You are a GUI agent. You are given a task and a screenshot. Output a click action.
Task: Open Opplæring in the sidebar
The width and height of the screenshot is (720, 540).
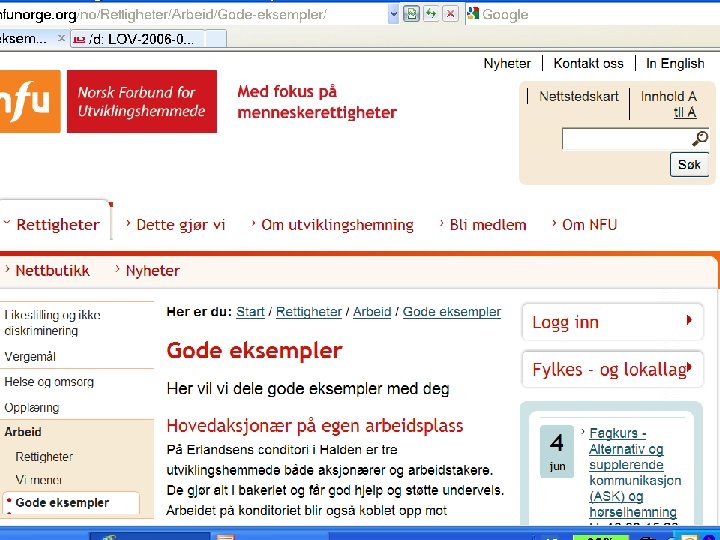[x=32, y=407]
